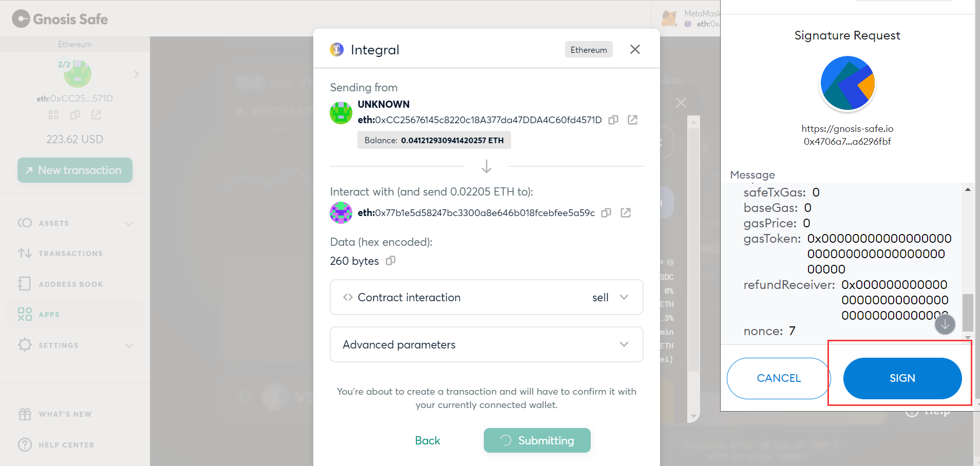The image size is (980, 466).
Task: Copy Safe address icon in sidebar
Action: click(75, 115)
